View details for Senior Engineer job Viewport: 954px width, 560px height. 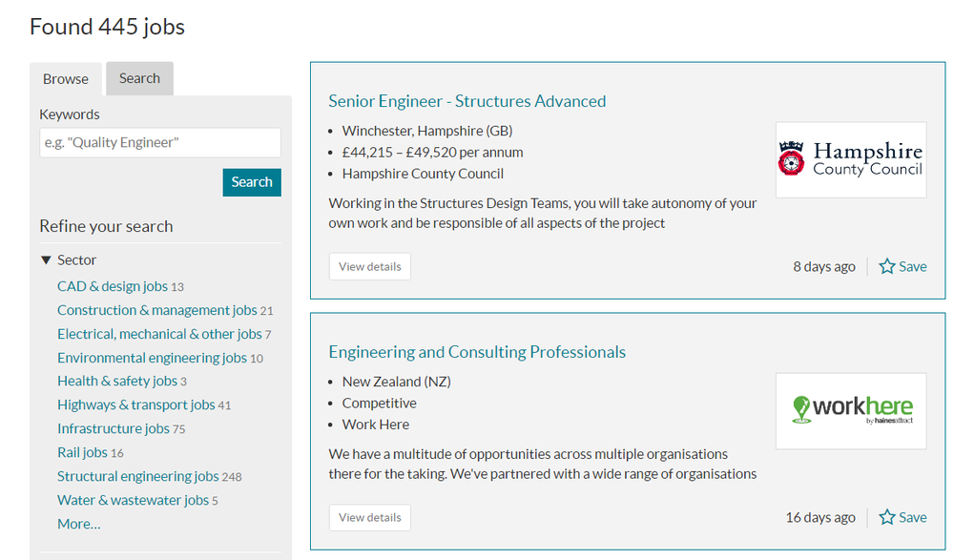pyautogui.click(x=370, y=266)
